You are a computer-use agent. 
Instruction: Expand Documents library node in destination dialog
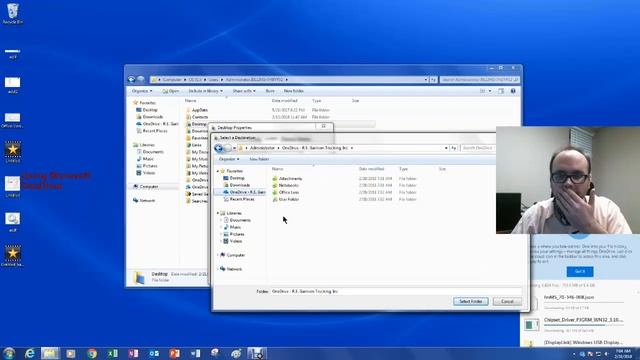(x=222, y=220)
